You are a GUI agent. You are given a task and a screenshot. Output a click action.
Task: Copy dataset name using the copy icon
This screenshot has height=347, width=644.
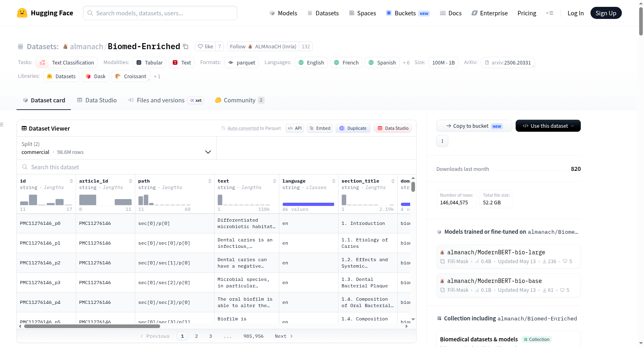pyautogui.click(x=186, y=46)
